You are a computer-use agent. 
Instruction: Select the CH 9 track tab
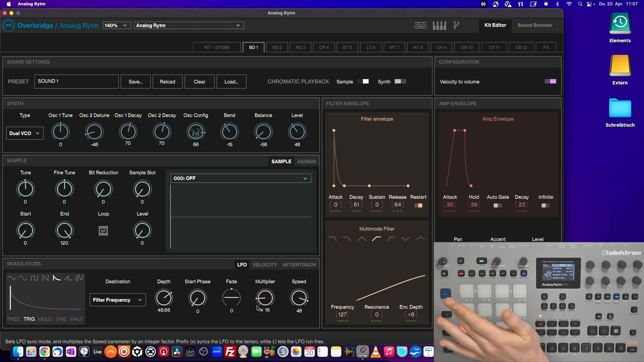[x=441, y=47]
